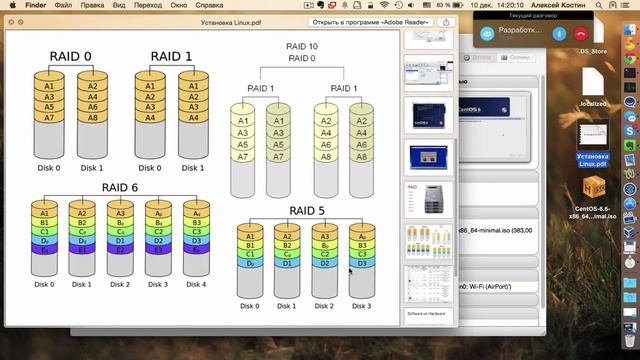The height and width of the screenshot is (360, 640).
Task: Open the Файл menu
Action: tap(63, 5)
